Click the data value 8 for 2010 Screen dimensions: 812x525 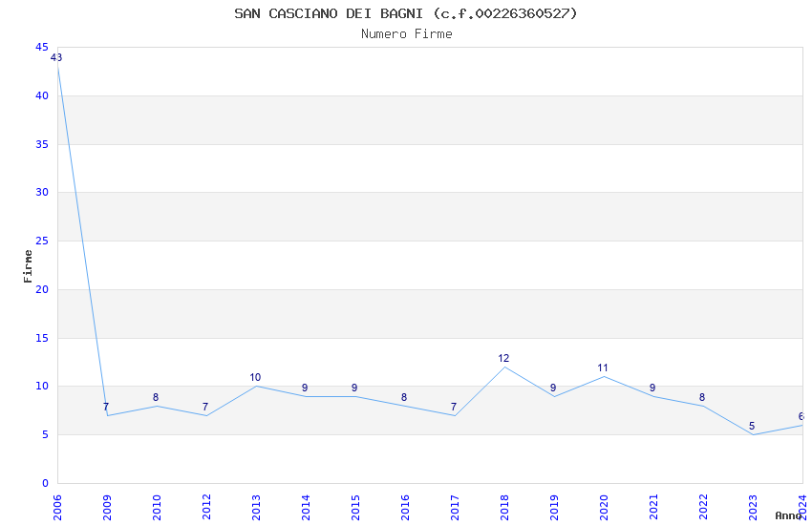[x=156, y=397]
